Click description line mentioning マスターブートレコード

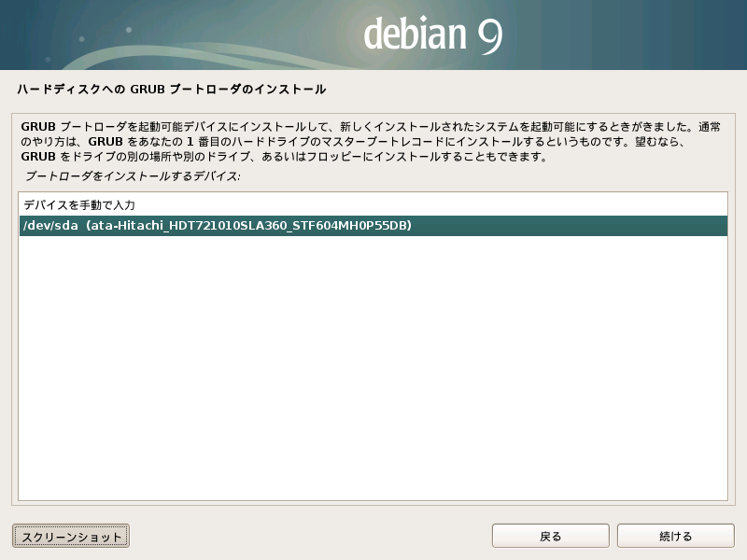pos(355,142)
